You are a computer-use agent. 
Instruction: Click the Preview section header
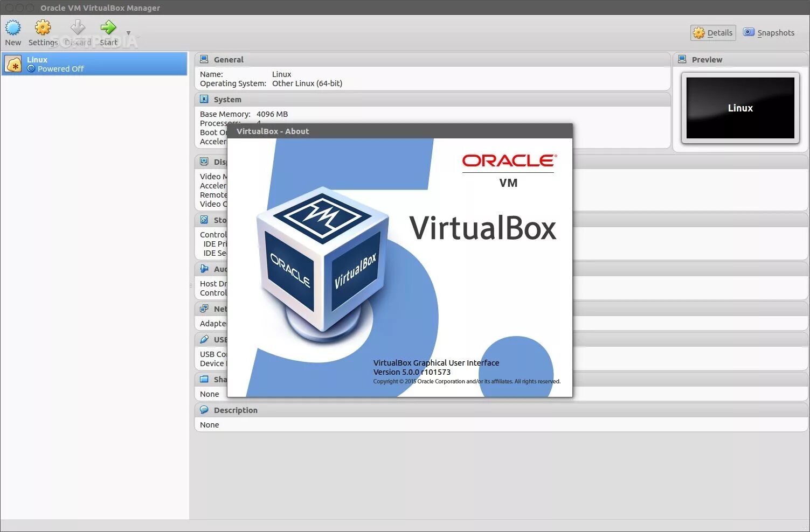[x=740, y=59]
